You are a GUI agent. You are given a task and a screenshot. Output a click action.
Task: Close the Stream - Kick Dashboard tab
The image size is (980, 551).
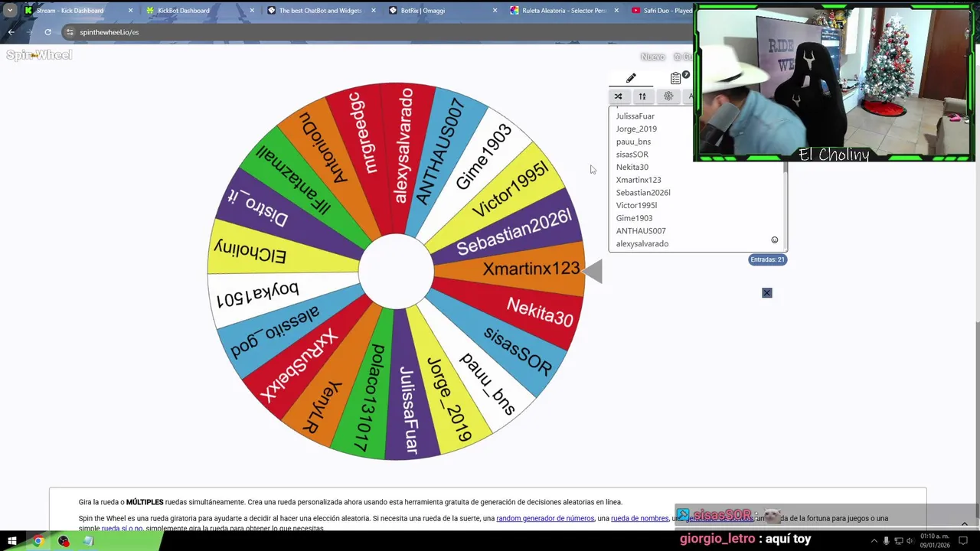coord(130,11)
